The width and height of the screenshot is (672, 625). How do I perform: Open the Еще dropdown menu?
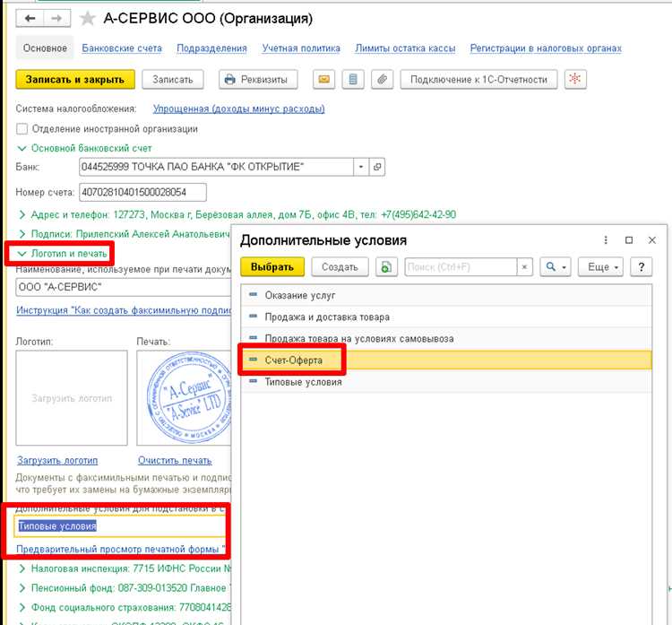pos(600,267)
